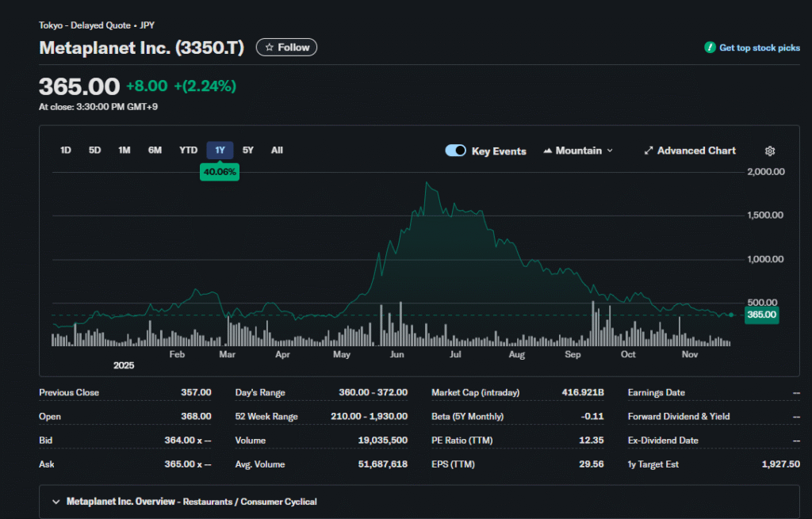Click the Mountain chart type icon
Screen dimensions: 812x519
pos(547,151)
